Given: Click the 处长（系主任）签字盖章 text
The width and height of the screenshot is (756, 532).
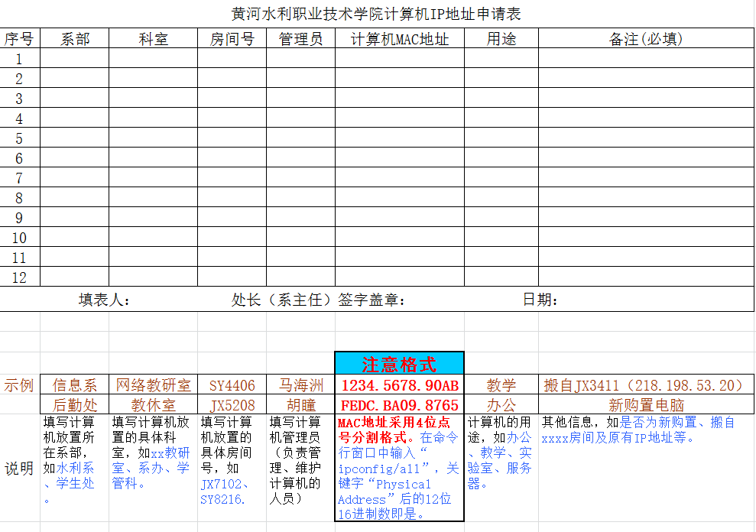Looking at the screenshot, I should tap(318, 300).
